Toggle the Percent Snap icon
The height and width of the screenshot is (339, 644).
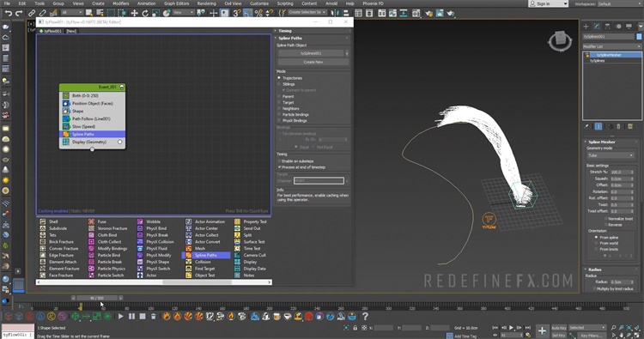(x=258, y=13)
